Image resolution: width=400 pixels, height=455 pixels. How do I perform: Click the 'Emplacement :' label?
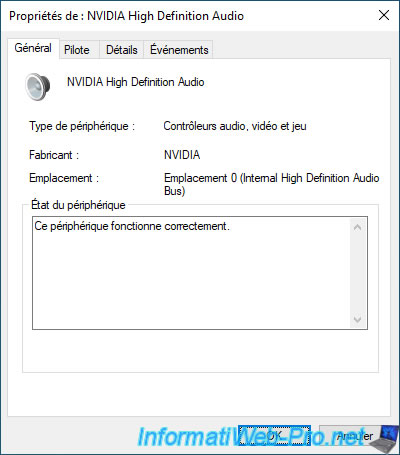pyautogui.click(x=64, y=178)
